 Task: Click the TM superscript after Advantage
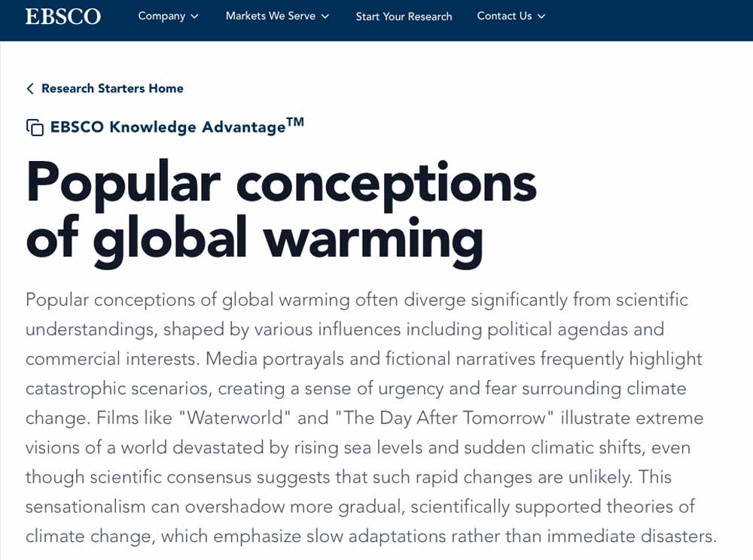[x=295, y=122]
